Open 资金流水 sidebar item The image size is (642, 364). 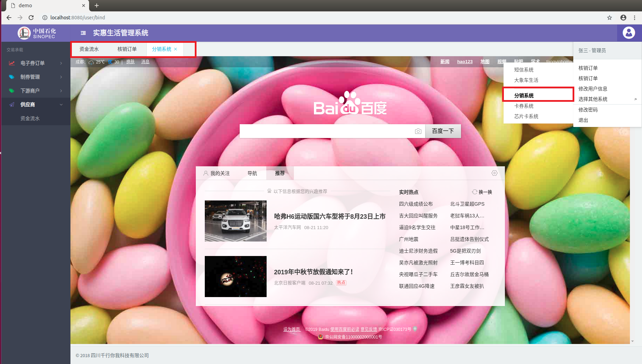tap(30, 118)
